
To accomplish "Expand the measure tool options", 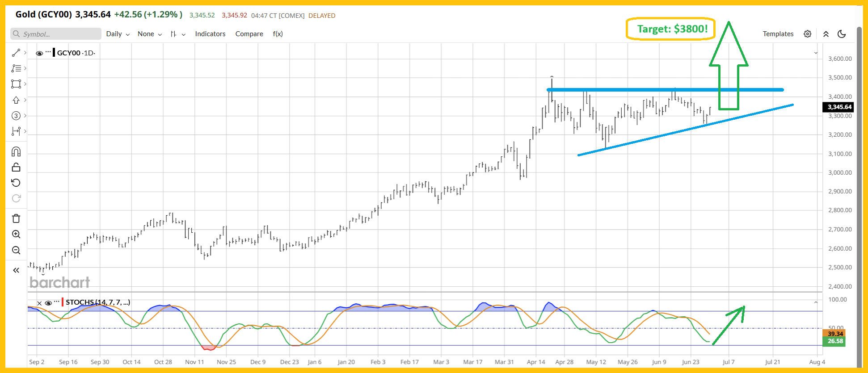I will pos(25,131).
